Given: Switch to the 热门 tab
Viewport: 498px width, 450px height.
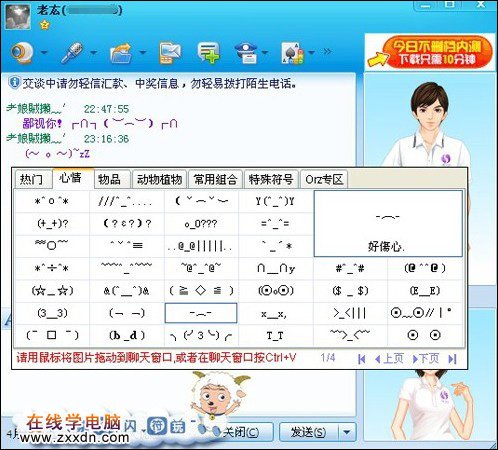Looking at the screenshot, I should click(32, 179).
